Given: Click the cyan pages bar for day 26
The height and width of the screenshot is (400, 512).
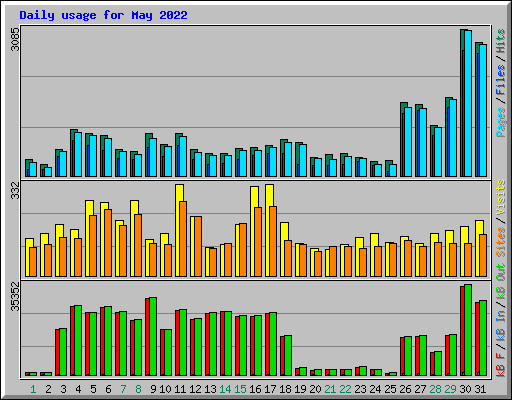Looking at the screenshot, I should [408, 142].
